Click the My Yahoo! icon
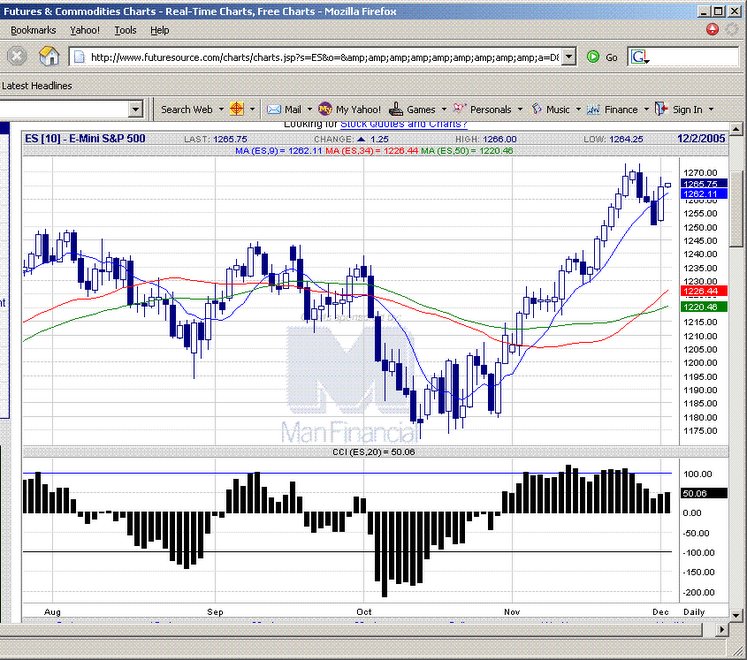Viewport: 747px width, 660px height. pyautogui.click(x=325, y=109)
